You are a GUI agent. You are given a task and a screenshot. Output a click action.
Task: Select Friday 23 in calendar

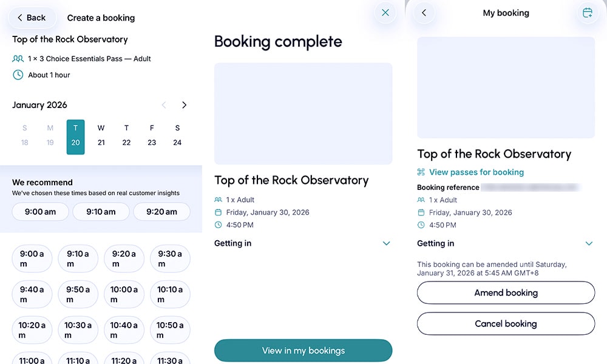(x=152, y=137)
